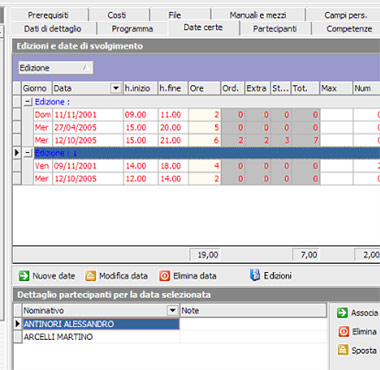The width and height of the screenshot is (380, 370).
Task: Click the Associa green arrow icon
Action: coord(342,313)
